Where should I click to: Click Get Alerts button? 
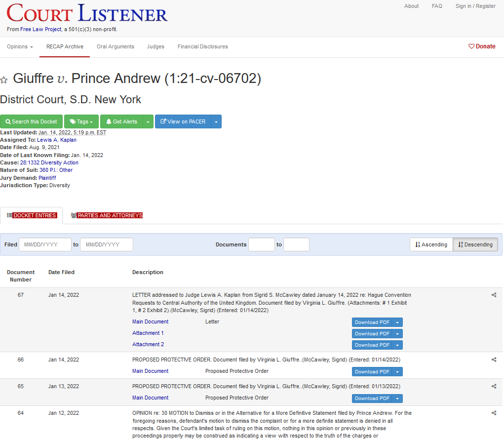[121, 121]
